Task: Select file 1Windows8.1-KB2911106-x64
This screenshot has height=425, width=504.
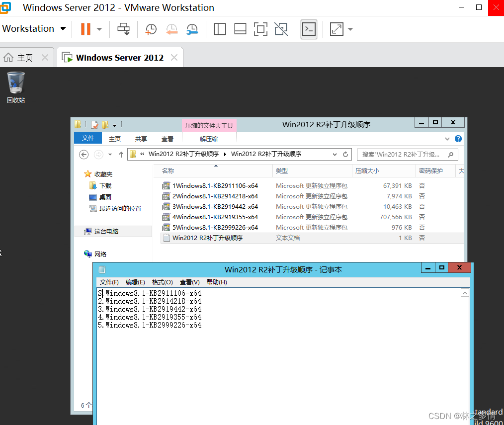Action: [312, 186]
